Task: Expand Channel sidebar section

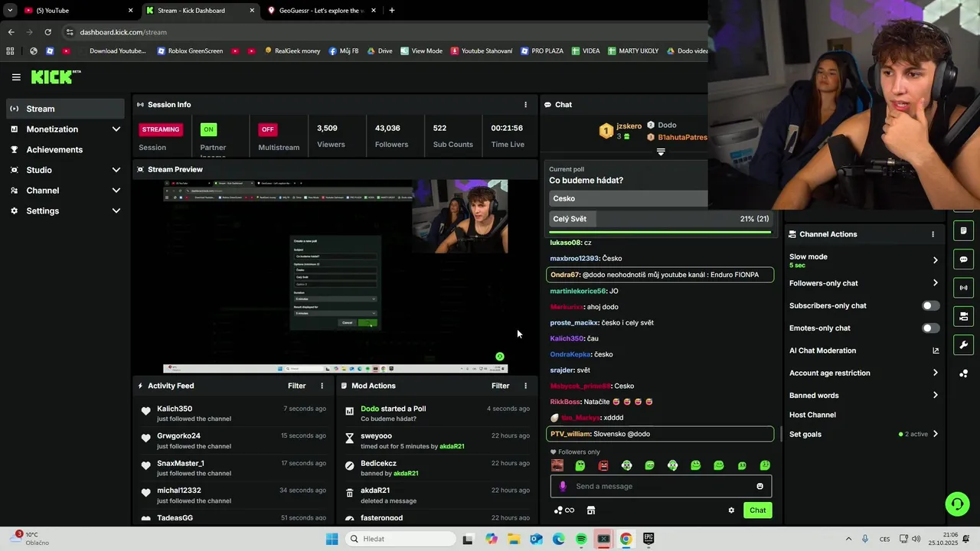Action: 116,191
